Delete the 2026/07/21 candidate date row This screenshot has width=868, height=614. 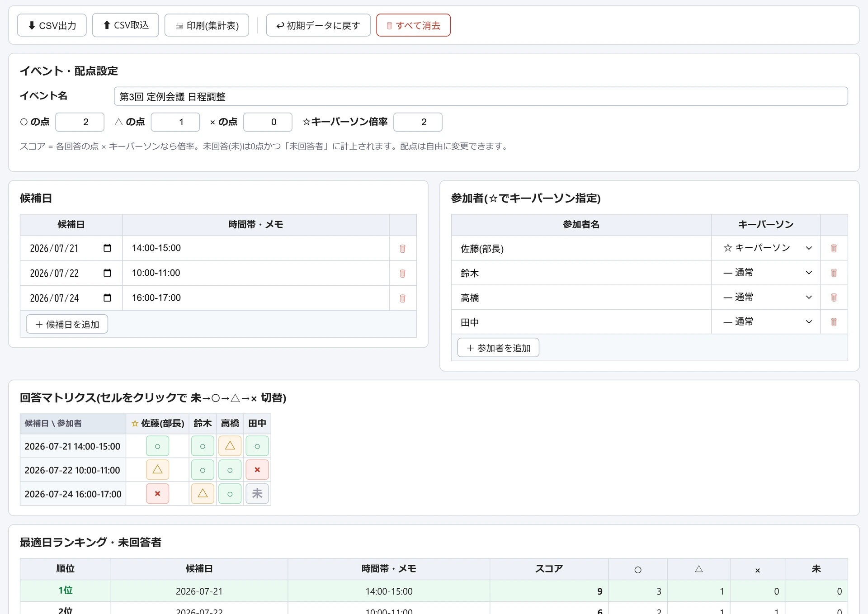(x=402, y=249)
